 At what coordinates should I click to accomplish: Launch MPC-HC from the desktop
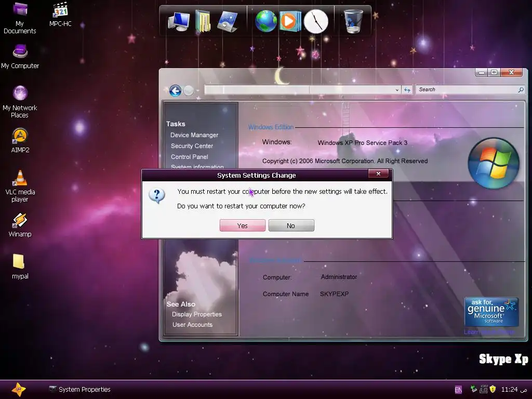tap(60, 14)
